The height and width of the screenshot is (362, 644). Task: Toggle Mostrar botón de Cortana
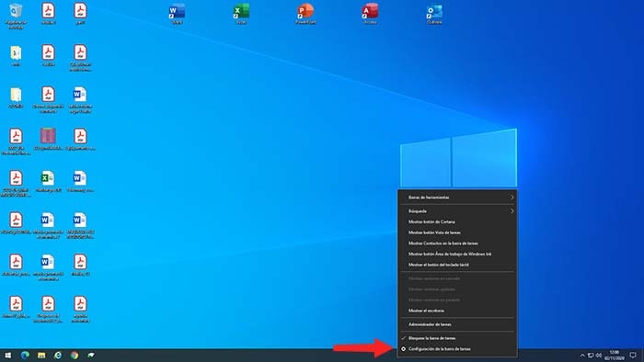[457, 221]
